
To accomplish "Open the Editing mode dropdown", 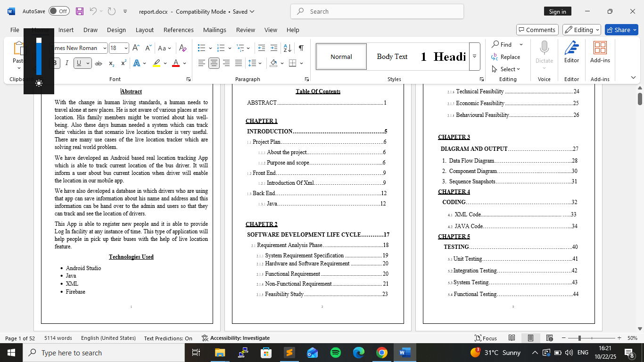I will pos(581,30).
